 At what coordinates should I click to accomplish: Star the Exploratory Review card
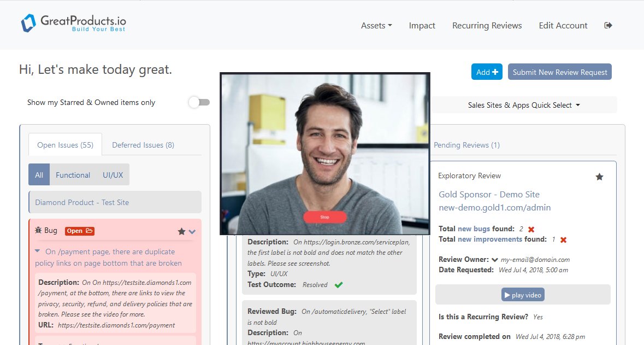[x=599, y=177]
